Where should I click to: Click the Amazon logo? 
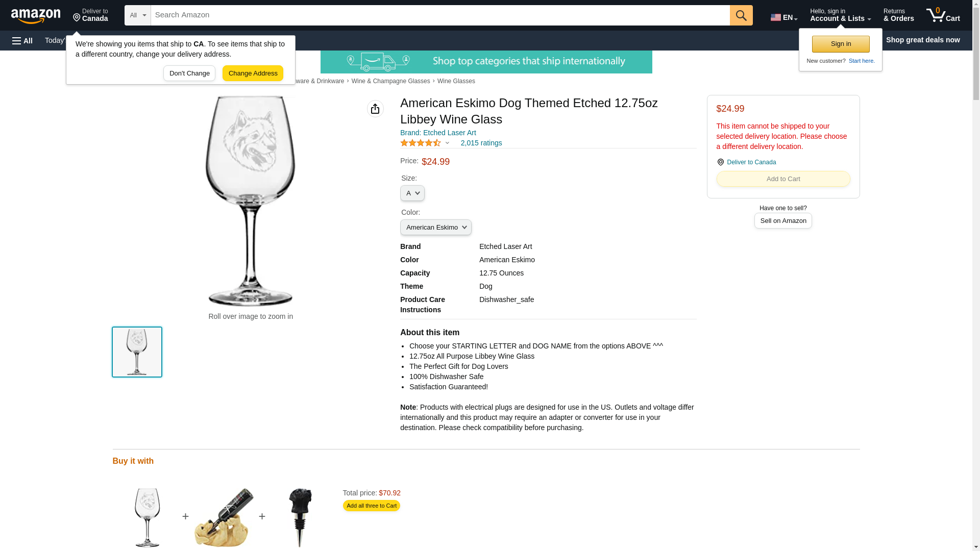pyautogui.click(x=36, y=16)
